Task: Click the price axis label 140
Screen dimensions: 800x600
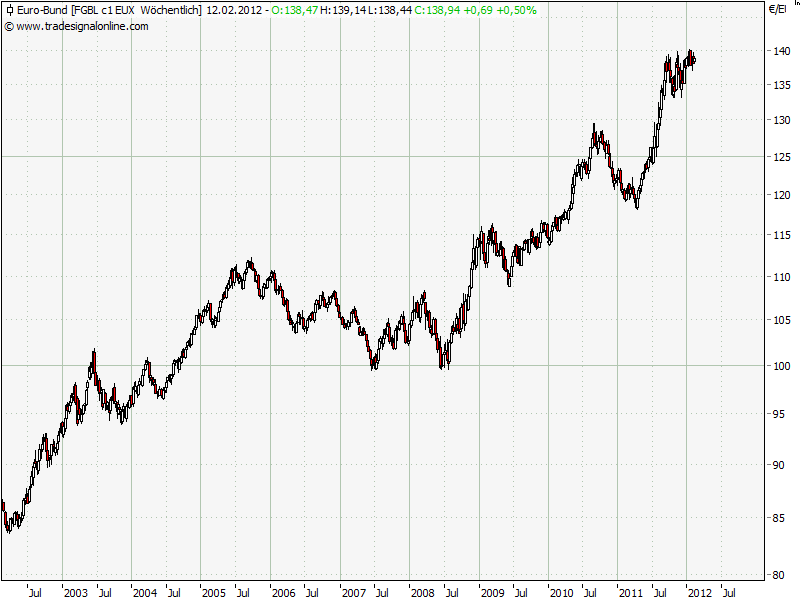Action: click(x=782, y=51)
